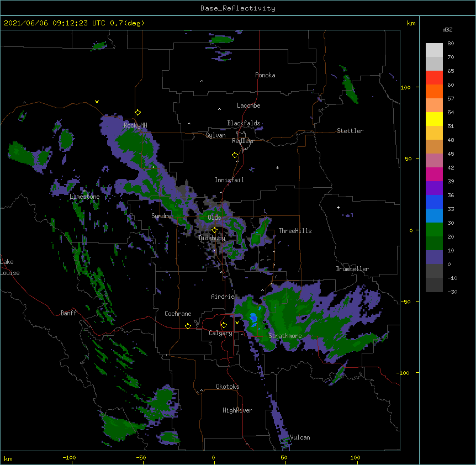
Task: Click the Blackfalds town label
Action: click(244, 123)
